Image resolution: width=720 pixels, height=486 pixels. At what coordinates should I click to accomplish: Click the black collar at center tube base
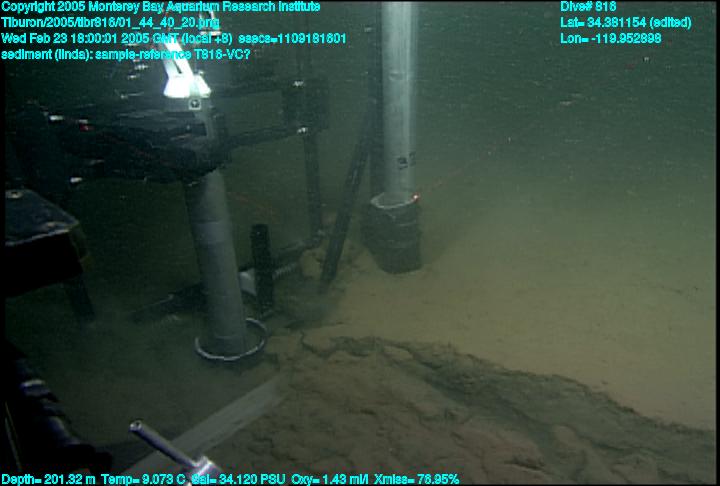pos(394,235)
